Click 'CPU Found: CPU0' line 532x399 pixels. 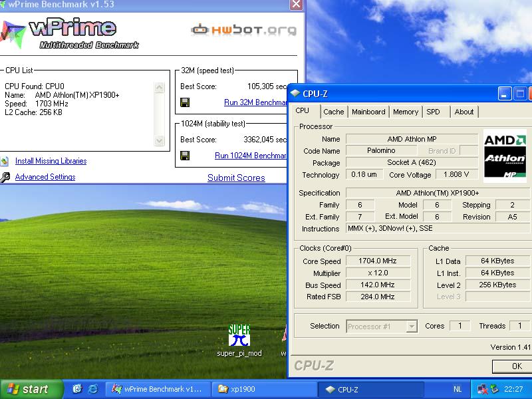pyautogui.click(x=35, y=86)
